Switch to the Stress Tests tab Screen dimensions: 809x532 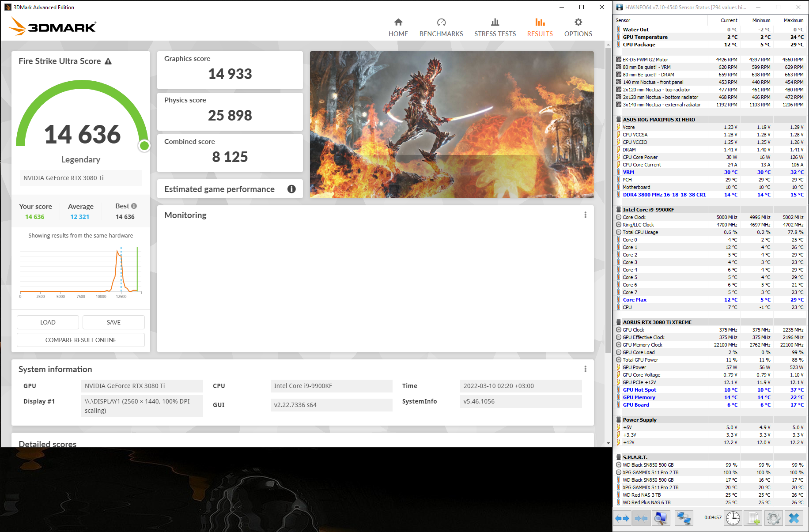click(x=495, y=28)
